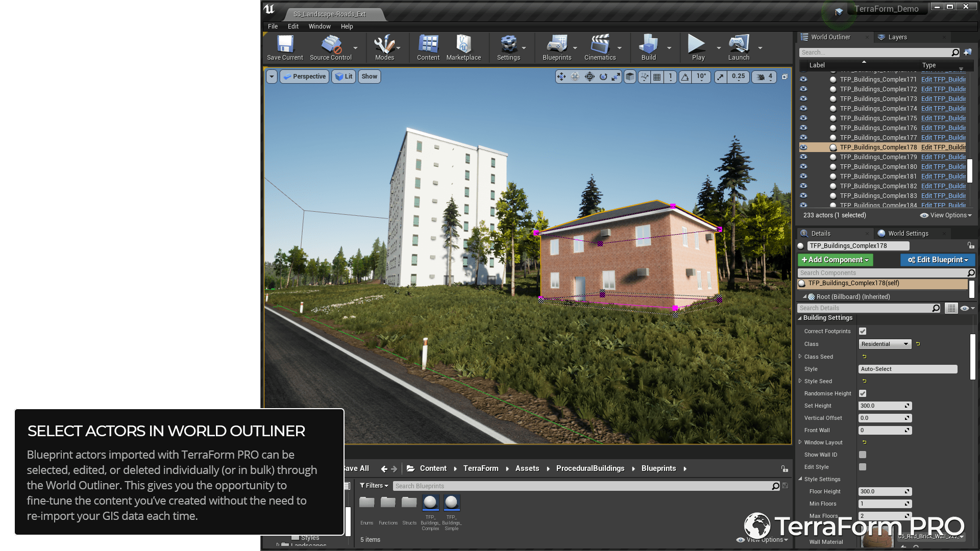Switch to the Layers tab
980x551 pixels.
(x=897, y=37)
